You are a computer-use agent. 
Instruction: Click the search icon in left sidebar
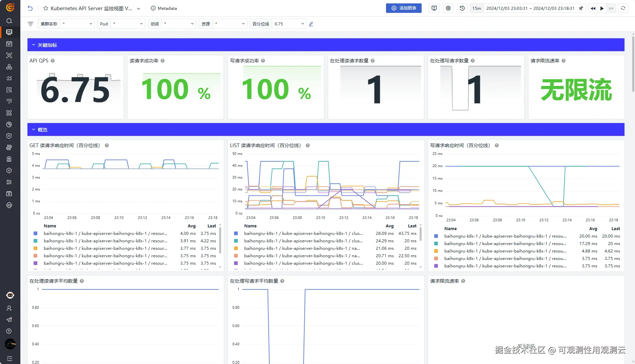click(x=9, y=21)
